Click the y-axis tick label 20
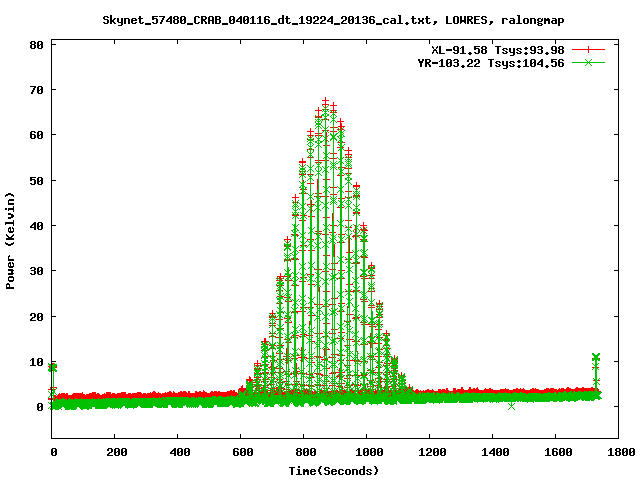This screenshot has width=640, height=480. point(36,317)
